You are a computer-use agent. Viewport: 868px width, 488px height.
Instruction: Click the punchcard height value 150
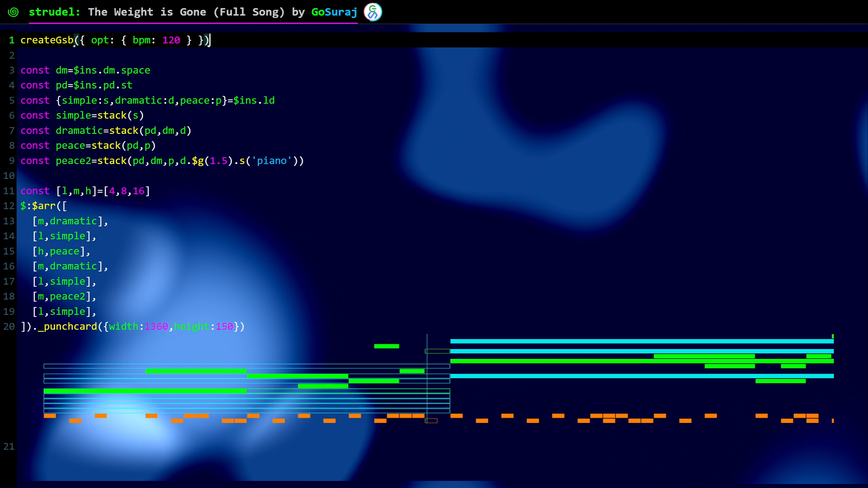click(224, 326)
